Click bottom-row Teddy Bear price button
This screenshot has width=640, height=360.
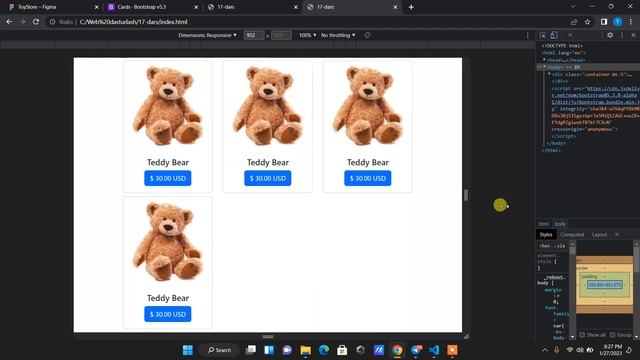[168, 314]
